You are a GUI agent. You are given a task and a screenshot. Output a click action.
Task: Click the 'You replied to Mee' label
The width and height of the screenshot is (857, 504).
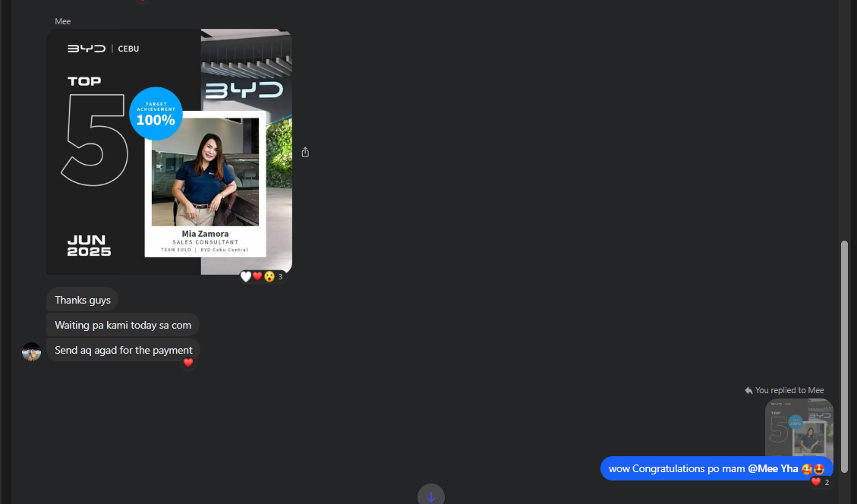click(x=789, y=390)
